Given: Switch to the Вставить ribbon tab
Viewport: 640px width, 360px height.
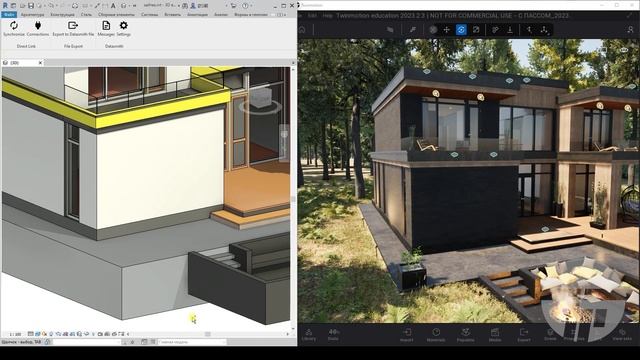Looking at the screenshot, I should [x=173, y=15].
